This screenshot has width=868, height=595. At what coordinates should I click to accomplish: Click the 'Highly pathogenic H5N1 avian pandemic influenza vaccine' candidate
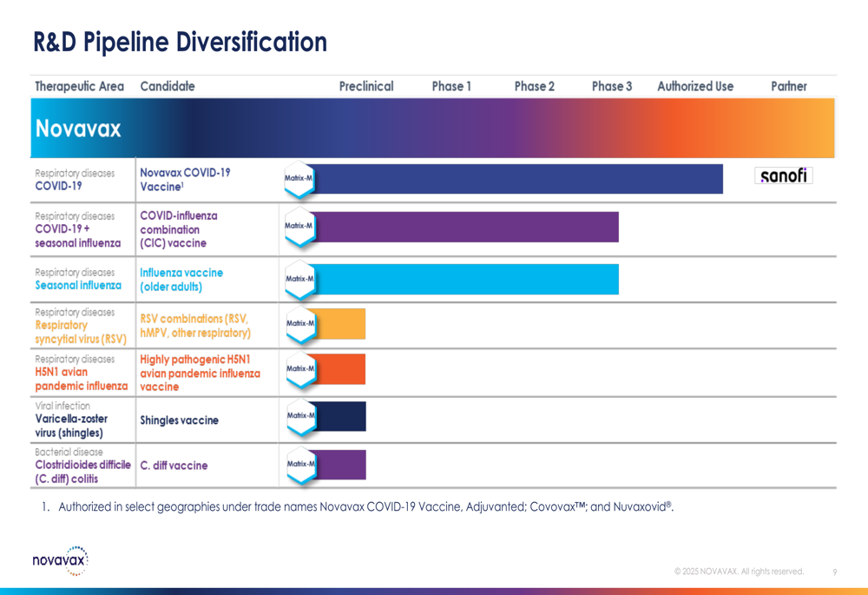click(x=200, y=373)
